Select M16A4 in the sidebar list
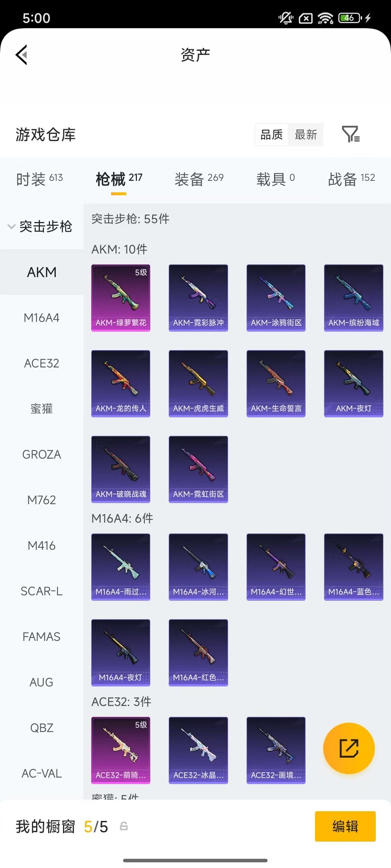 tap(42, 317)
